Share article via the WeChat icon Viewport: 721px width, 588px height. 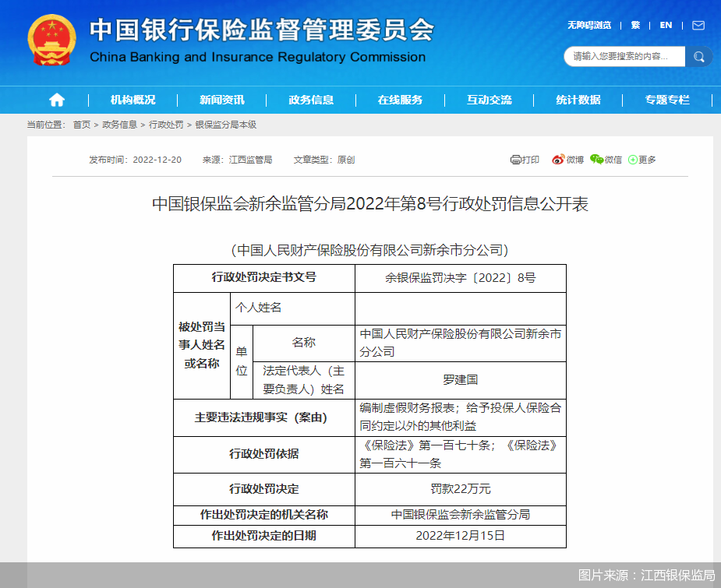pyautogui.click(x=595, y=160)
